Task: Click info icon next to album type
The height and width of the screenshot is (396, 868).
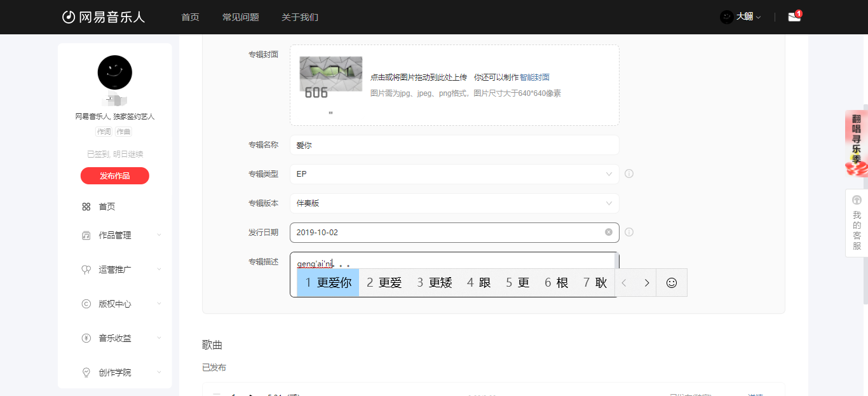Action: [629, 174]
